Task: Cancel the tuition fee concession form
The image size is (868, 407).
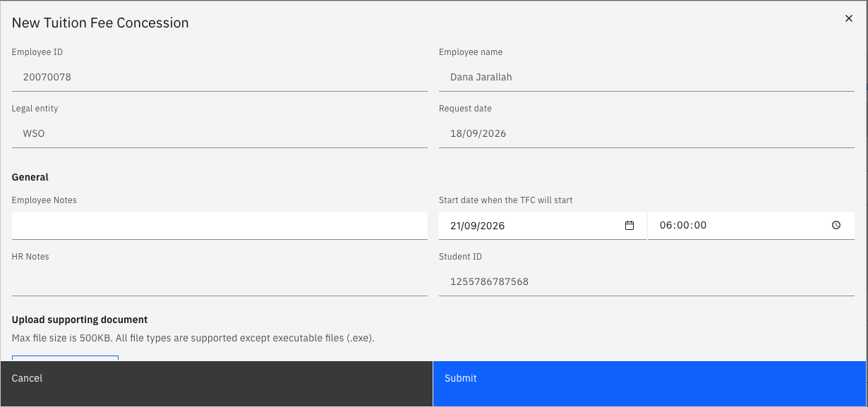Action: point(217,384)
